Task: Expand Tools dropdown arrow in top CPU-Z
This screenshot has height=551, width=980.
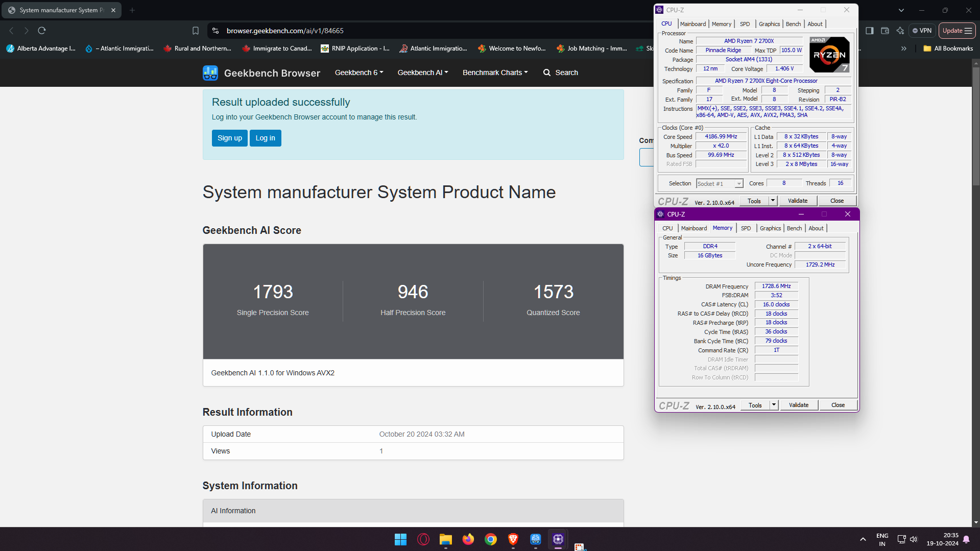Action: (773, 201)
